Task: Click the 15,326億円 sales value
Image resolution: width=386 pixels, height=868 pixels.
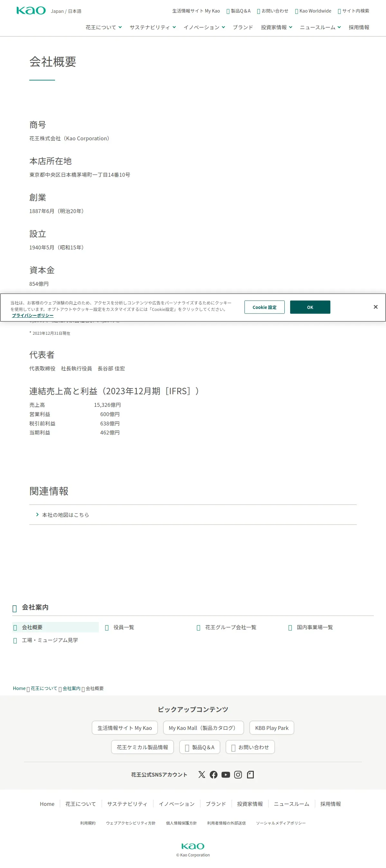Action: 107,405
